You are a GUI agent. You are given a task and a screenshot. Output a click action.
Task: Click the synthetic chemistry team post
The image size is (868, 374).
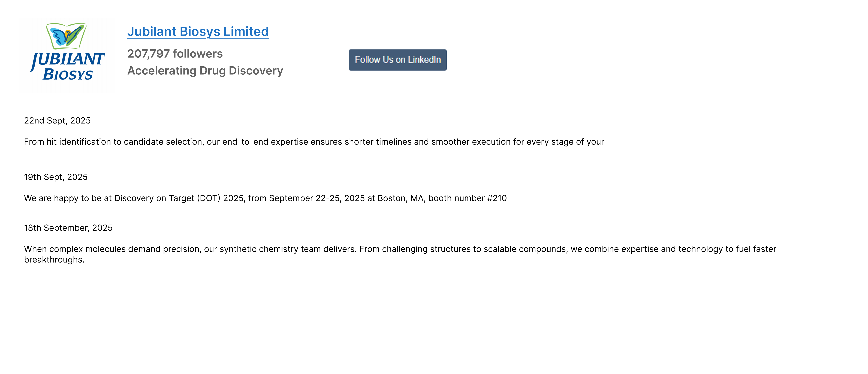coord(400,254)
